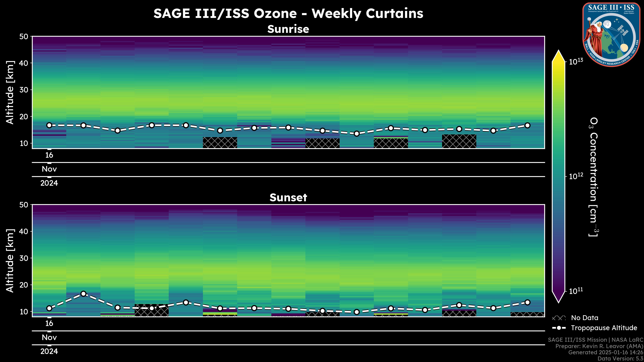Click the 10^12 tick label on the colorbar

[x=576, y=176]
